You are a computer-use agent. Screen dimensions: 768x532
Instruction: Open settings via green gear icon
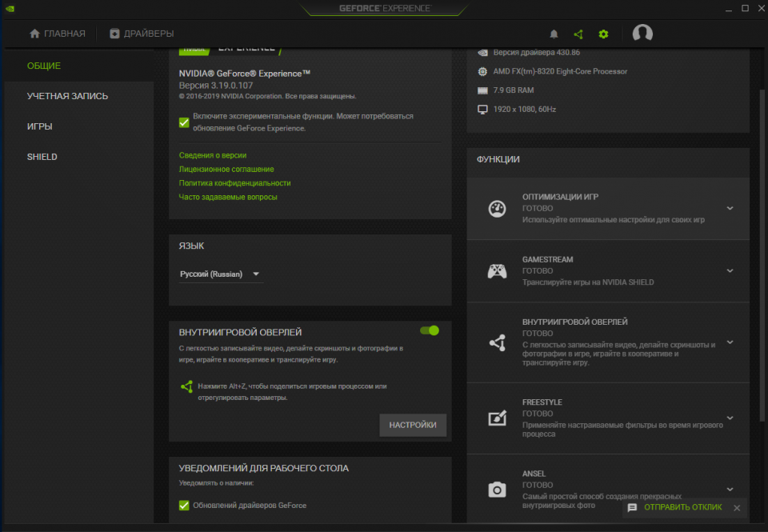[x=603, y=34]
